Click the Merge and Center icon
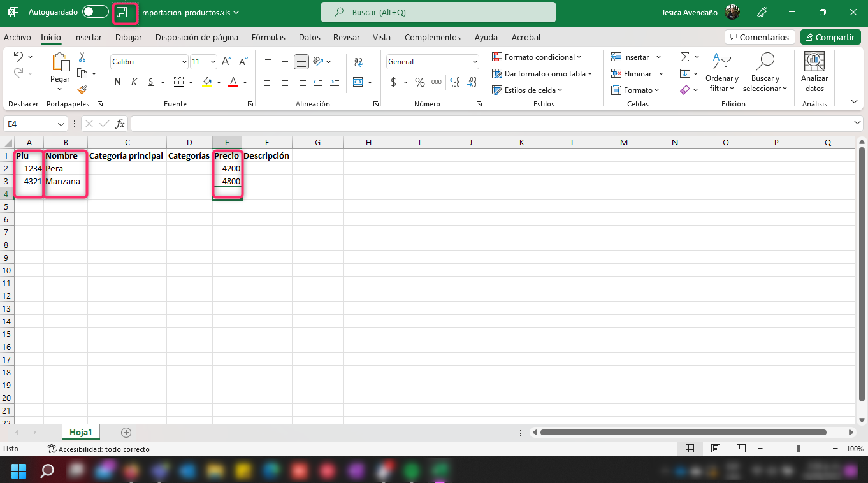 pyautogui.click(x=358, y=82)
